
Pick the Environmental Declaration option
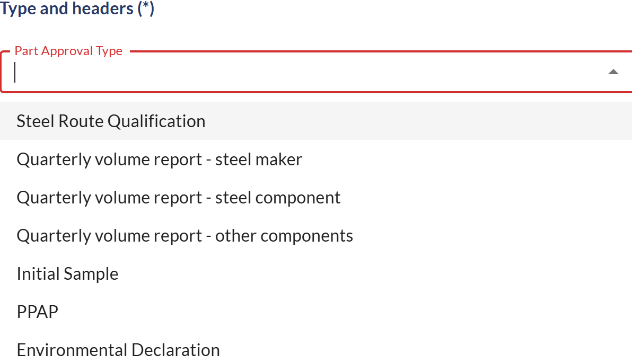click(118, 350)
